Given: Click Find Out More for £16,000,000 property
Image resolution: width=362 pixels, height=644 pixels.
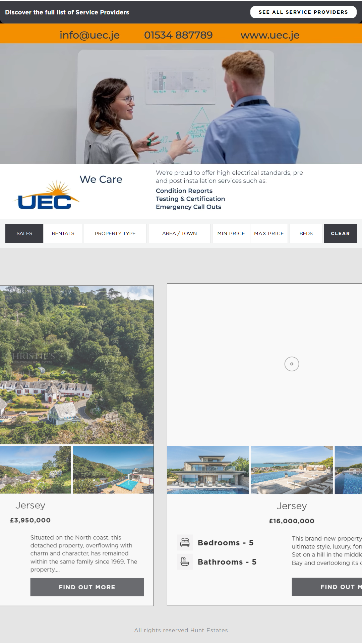Looking at the screenshot, I should click(x=327, y=587).
